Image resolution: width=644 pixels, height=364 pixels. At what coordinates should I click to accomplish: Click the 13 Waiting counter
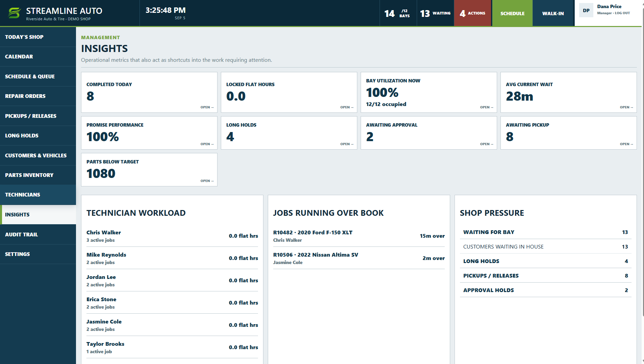pos(435,13)
